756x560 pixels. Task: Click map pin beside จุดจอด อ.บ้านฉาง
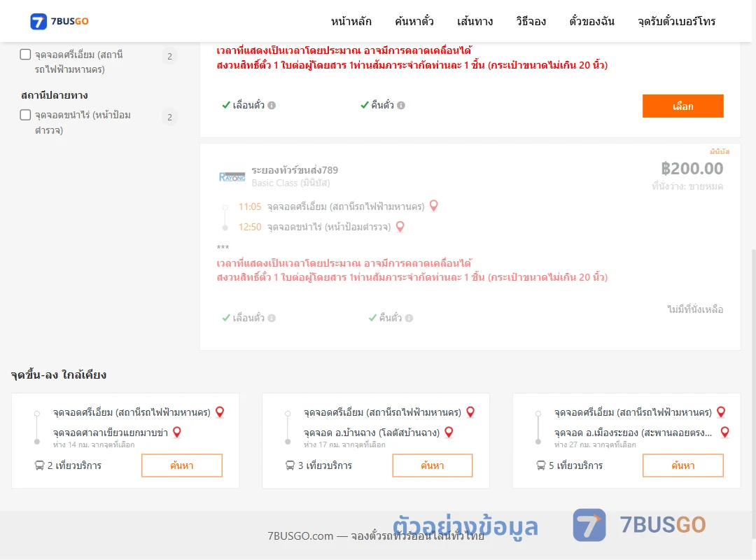click(x=449, y=432)
